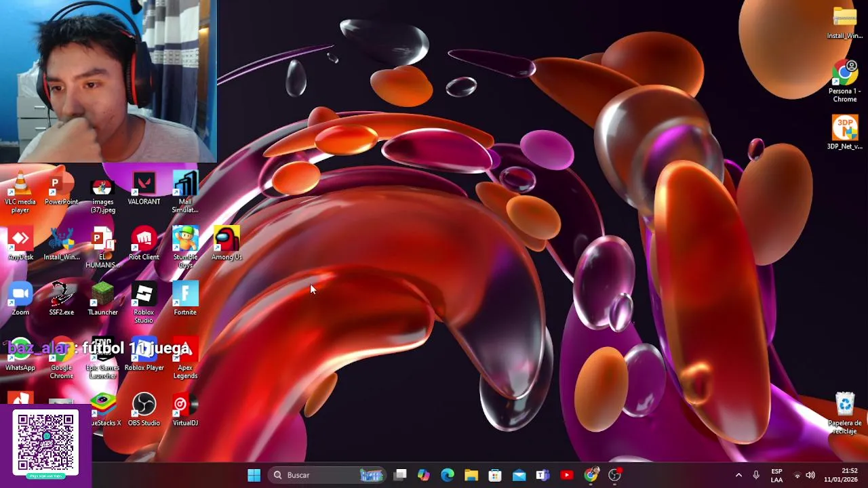This screenshot has height=488, width=868.
Task: Open the ESP LAA language selector
Action: point(777,475)
